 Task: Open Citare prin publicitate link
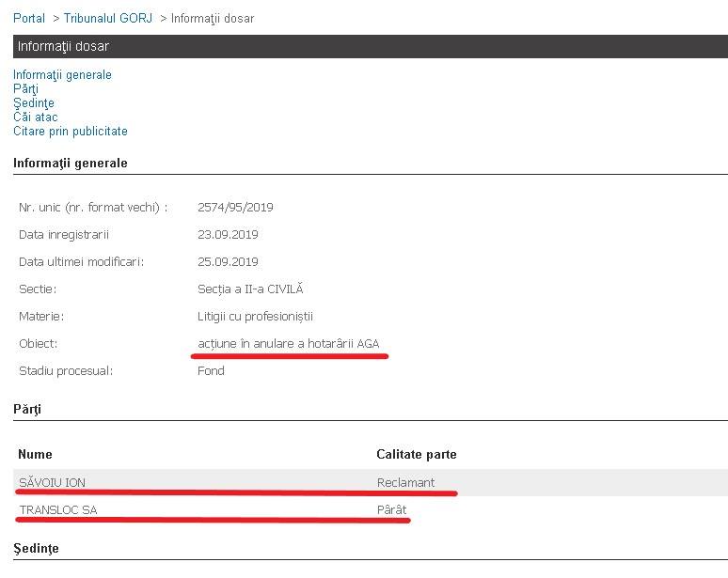pyautogui.click(x=71, y=132)
